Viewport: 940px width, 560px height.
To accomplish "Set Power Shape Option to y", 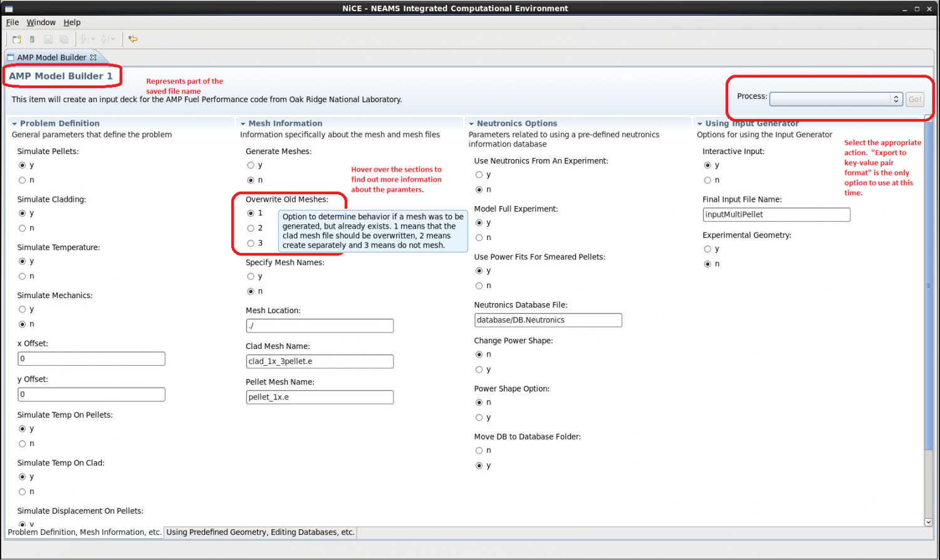I will tap(479, 418).
